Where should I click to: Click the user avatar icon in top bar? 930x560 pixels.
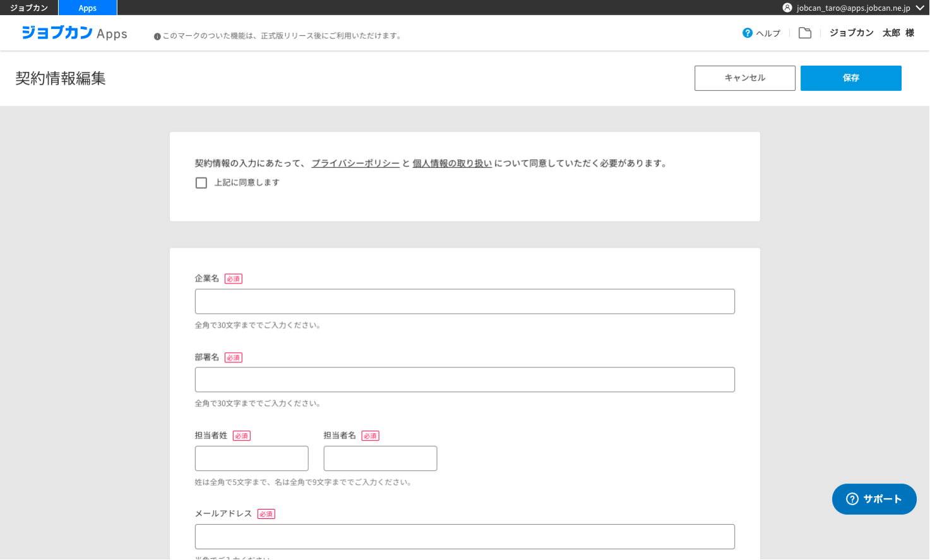[787, 8]
